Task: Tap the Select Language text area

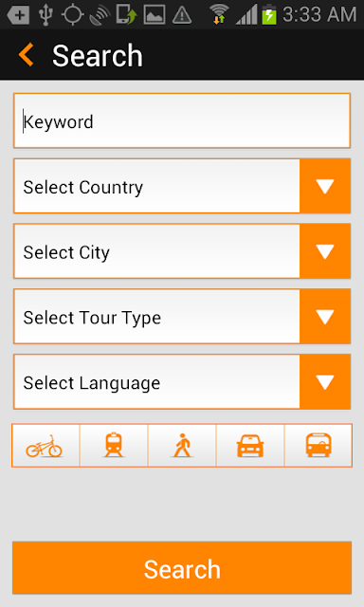Action: pyautogui.click(x=156, y=381)
